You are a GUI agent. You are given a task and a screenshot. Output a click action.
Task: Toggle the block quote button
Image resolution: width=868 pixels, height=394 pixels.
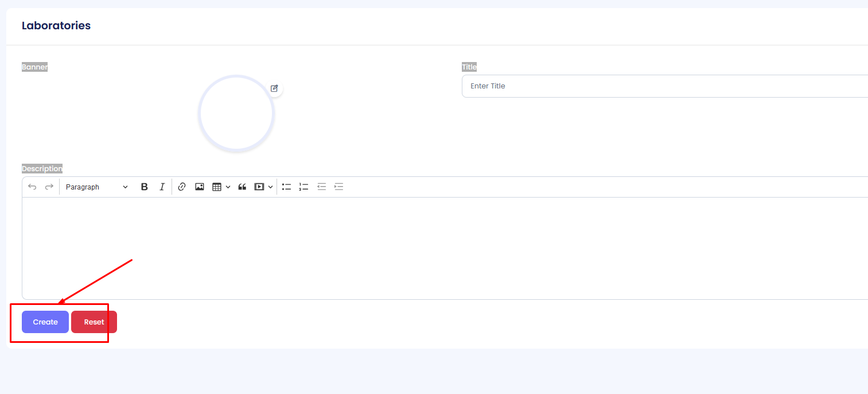pyautogui.click(x=242, y=187)
